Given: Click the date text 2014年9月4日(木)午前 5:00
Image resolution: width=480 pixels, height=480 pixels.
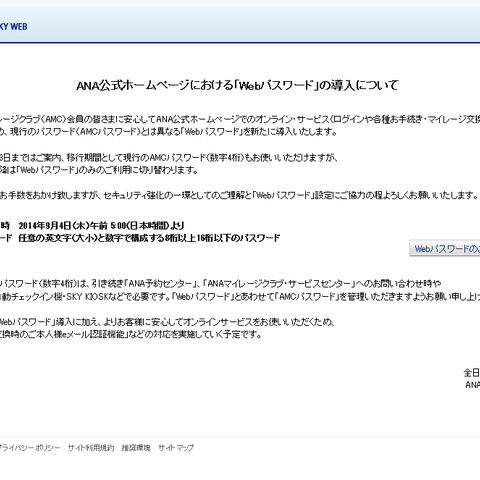Looking at the screenshot, I should pyautogui.click(x=73, y=226).
